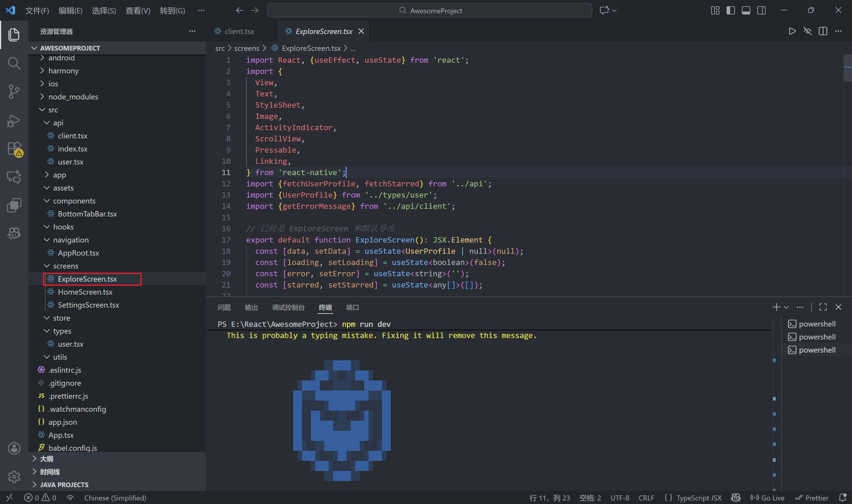Click the Run code play icon
The height and width of the screenshot is (504, 852).
click(x=792, y=31)
